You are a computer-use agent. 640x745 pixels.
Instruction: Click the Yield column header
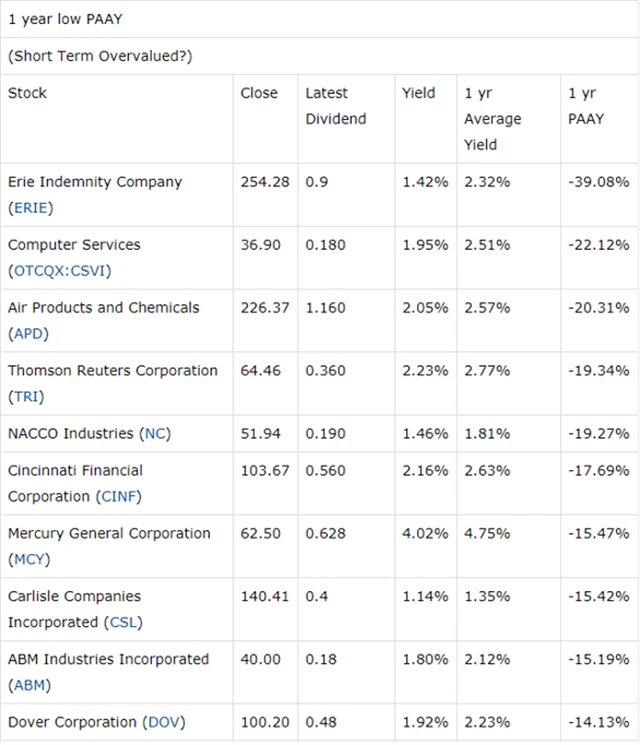pyautogui.click(x=419, y=93)
